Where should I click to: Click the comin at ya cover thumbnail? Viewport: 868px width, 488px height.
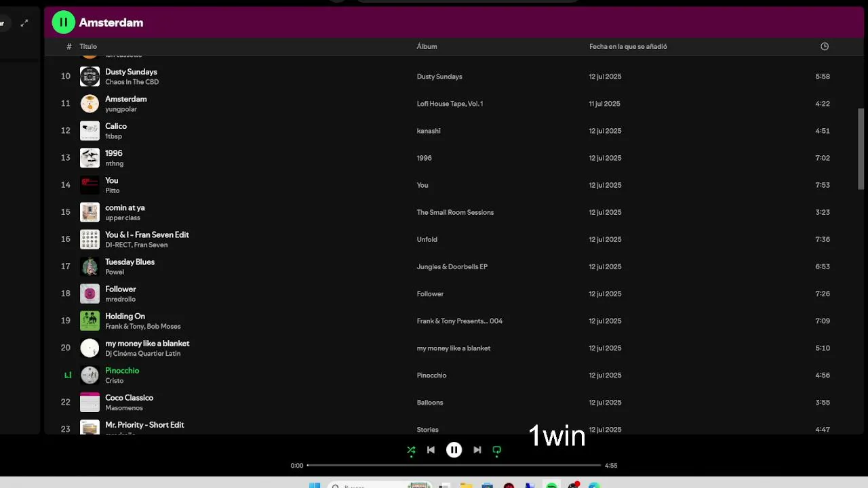90,212
